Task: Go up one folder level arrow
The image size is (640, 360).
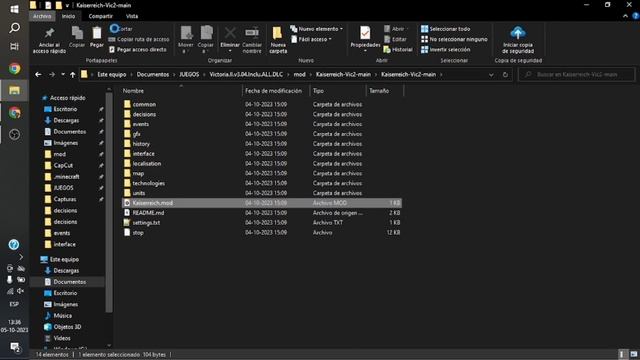Action: (73, 75)
